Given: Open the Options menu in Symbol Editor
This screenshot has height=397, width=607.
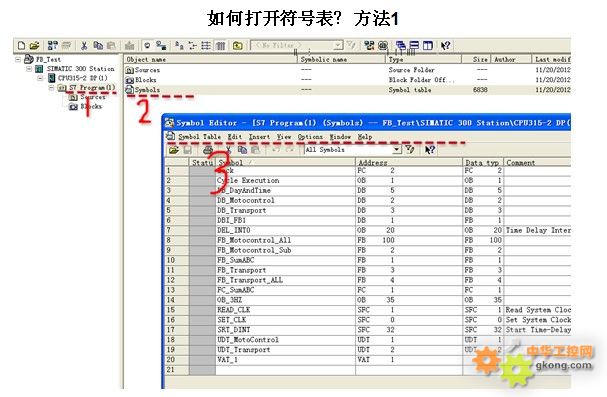Looking at the screenshot, I should coord(310,137).
